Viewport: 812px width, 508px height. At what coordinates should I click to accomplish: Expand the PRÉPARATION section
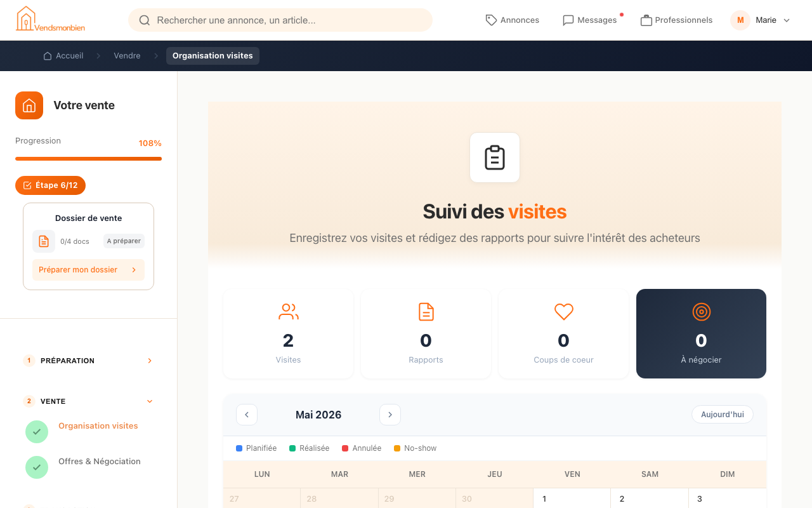pyautogui.click(x=88, y=361)
